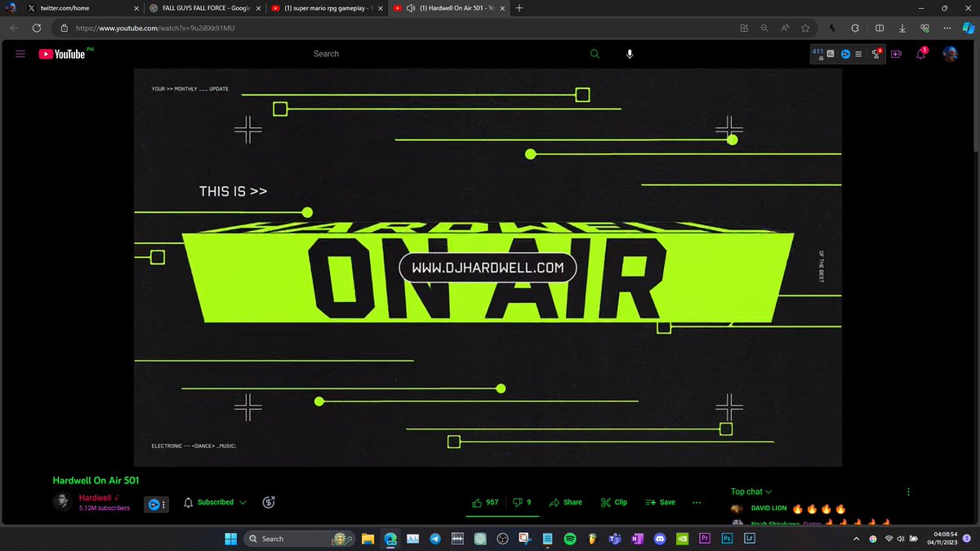Start voice search with microphone icon

[630, 54]
